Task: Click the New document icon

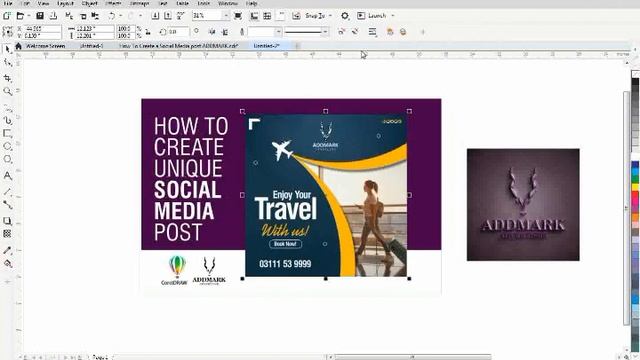Action: (x=7, y=16)
